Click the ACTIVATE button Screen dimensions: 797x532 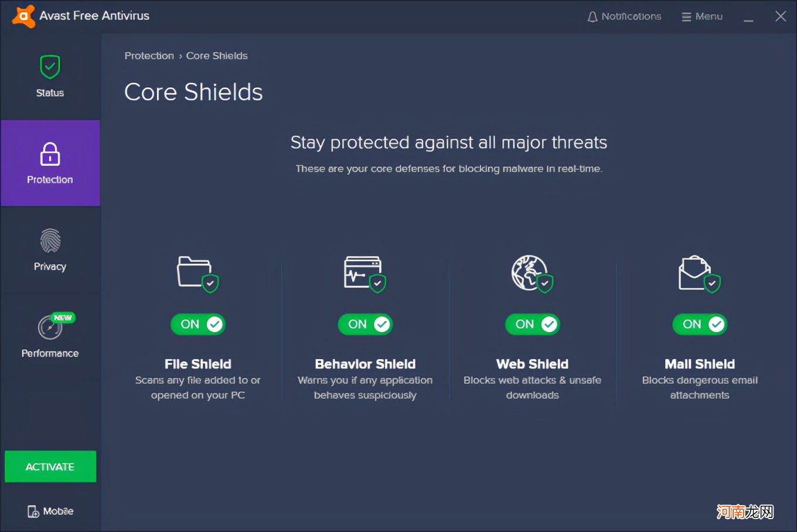tap(50, 466)
